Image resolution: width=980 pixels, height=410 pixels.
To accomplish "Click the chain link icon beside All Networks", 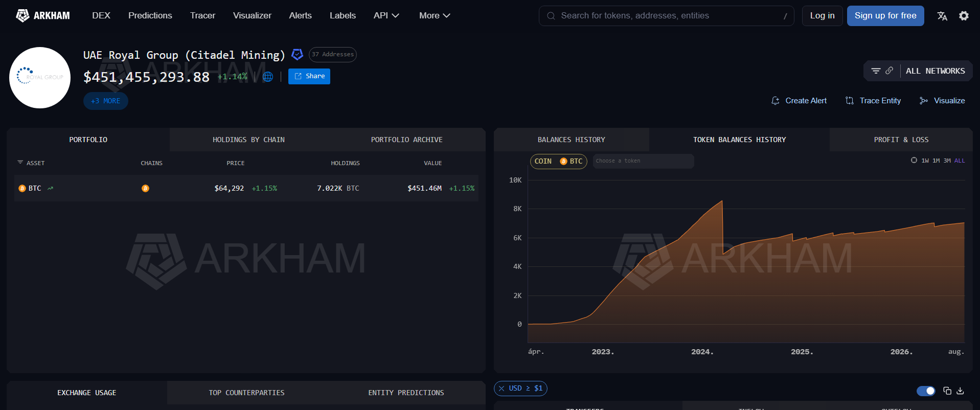I will [890, 71].
